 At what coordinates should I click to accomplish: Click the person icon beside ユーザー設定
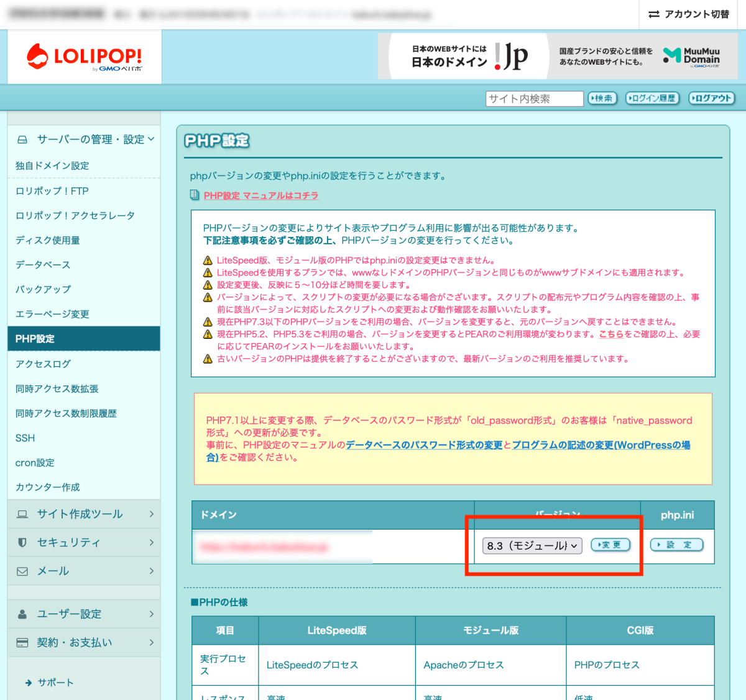tap(22, 614)
